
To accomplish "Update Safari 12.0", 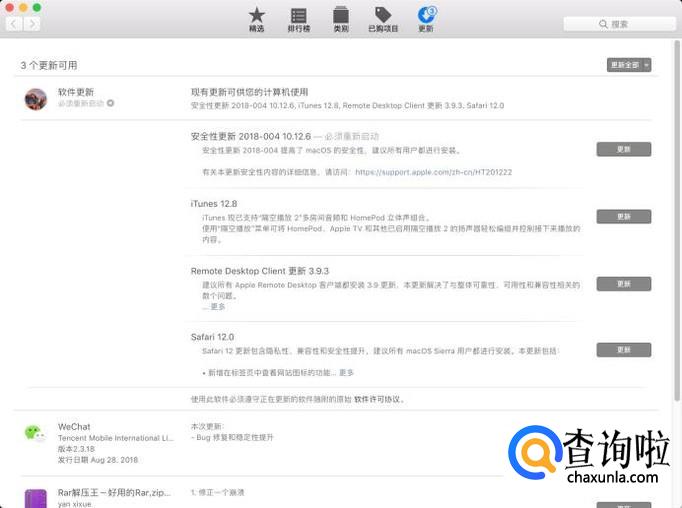I will click(x=624, y=350).
